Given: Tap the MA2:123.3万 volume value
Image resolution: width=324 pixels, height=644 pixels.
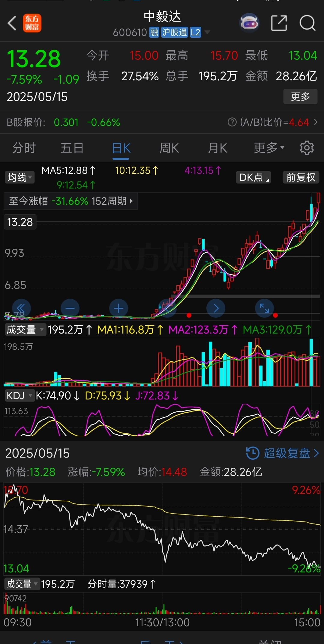Looking at the screenshot, I should (203, 330).
